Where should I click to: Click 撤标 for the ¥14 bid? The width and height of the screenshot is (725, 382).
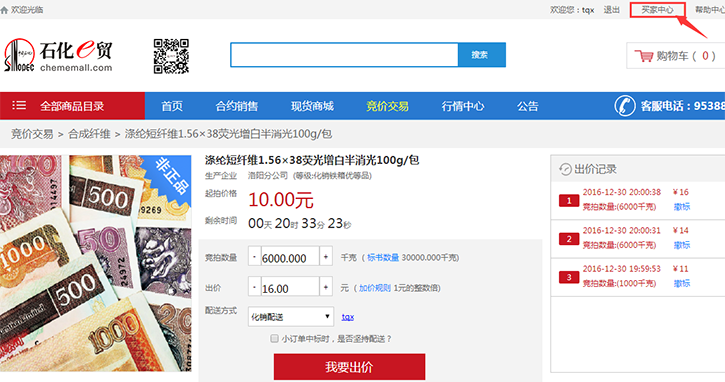pos(682,245)
